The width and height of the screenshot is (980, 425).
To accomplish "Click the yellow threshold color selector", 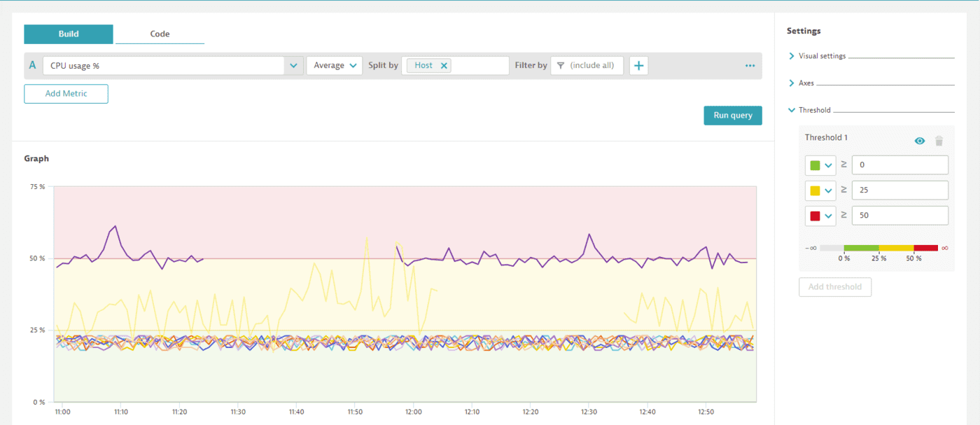I will [820, 190].
